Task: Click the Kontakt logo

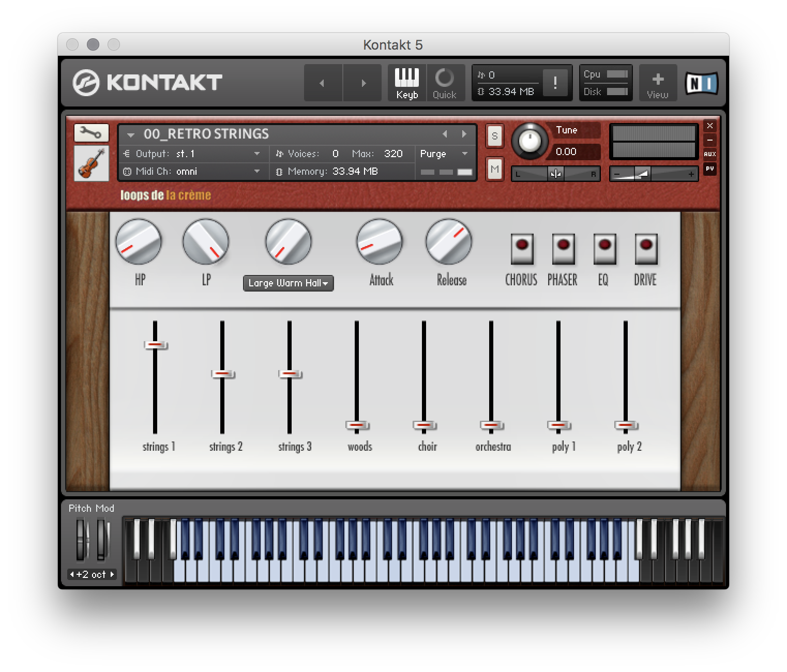Action: [147, 83]
